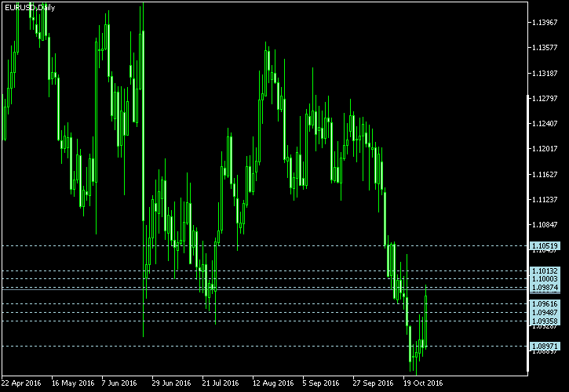
Task: Click the 1.10847 price axis label
Action: coord(545,225)
